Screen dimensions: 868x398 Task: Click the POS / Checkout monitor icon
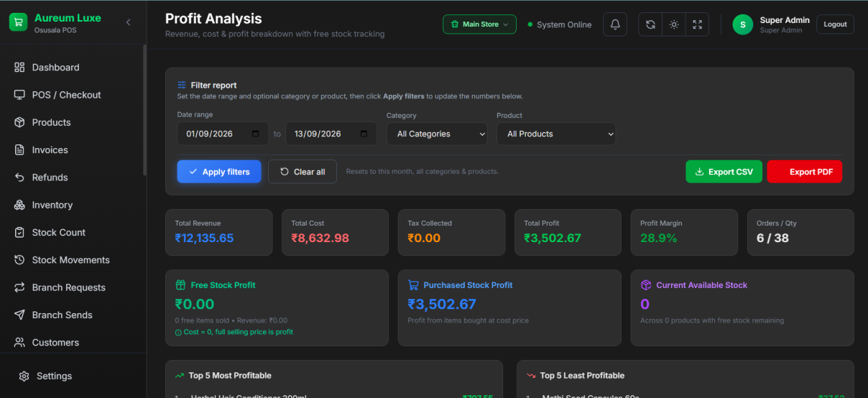[x=19, y=95]
